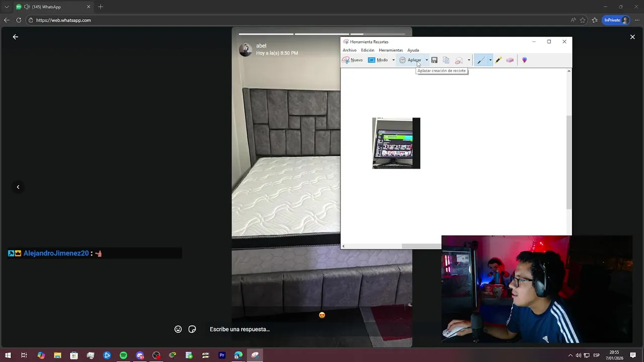Close the WhatsApp status viewer with X

coord(632,37)
